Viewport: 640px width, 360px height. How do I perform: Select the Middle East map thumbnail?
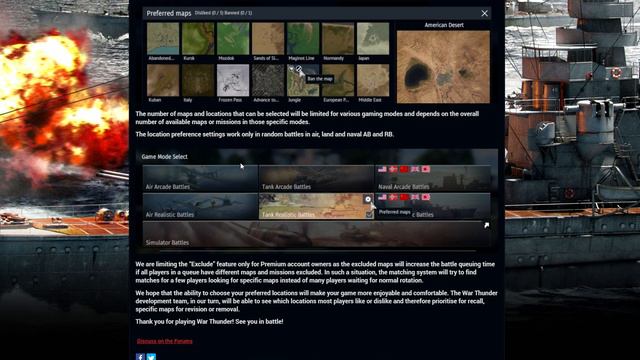[x=373, y=80]
